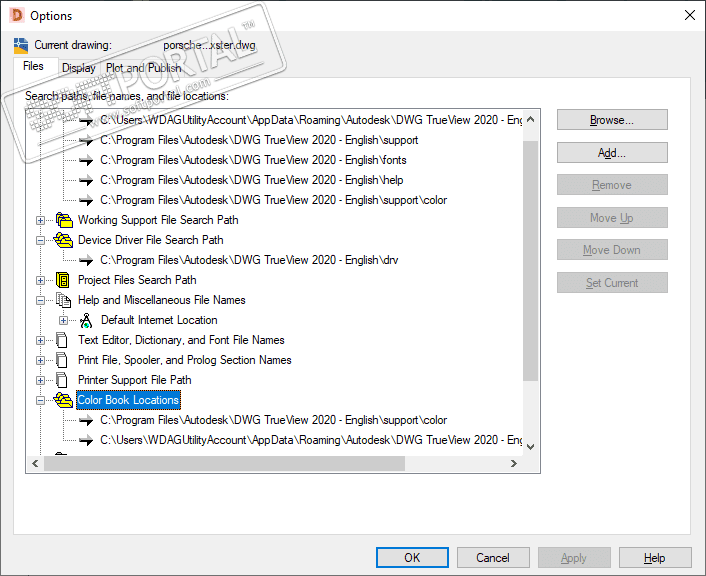Click the vertical scrollbar up arrow
The height and width of the screenshot is (576, 706).
pyautogui.click(x=530, y=119)
